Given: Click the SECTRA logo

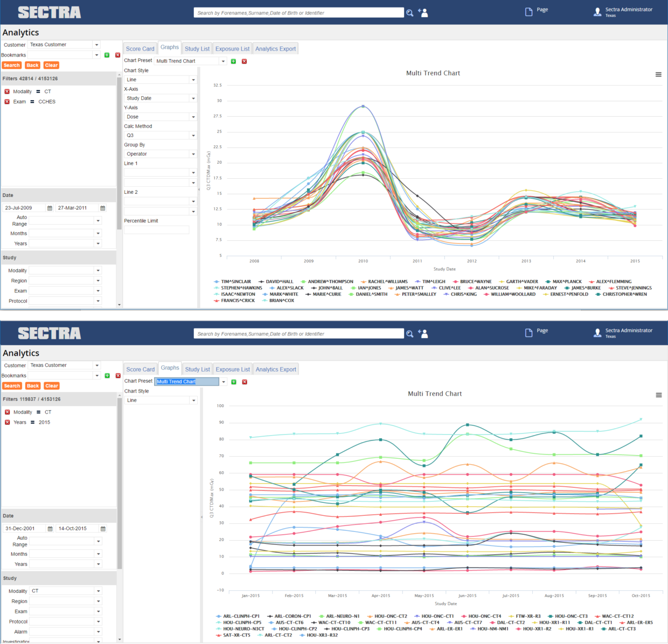Looking at the screenshot, I should point(49,12).
